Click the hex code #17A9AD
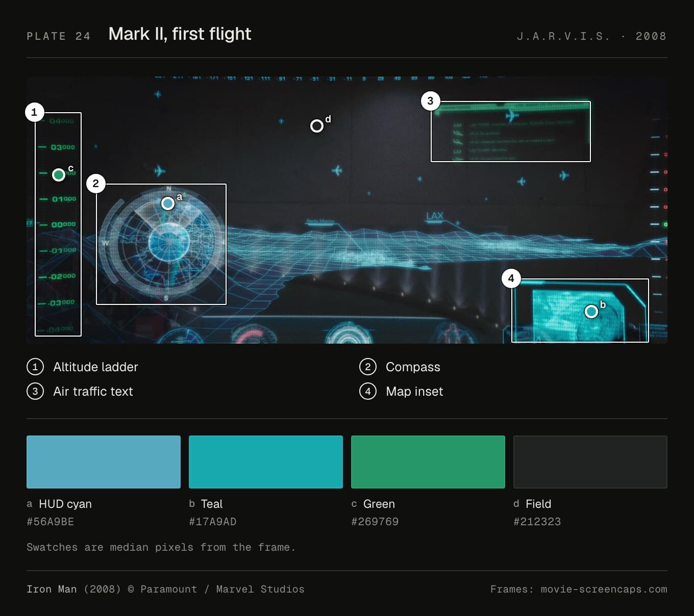The width and height of the screenshot is (694, 616). coord(213,522)
